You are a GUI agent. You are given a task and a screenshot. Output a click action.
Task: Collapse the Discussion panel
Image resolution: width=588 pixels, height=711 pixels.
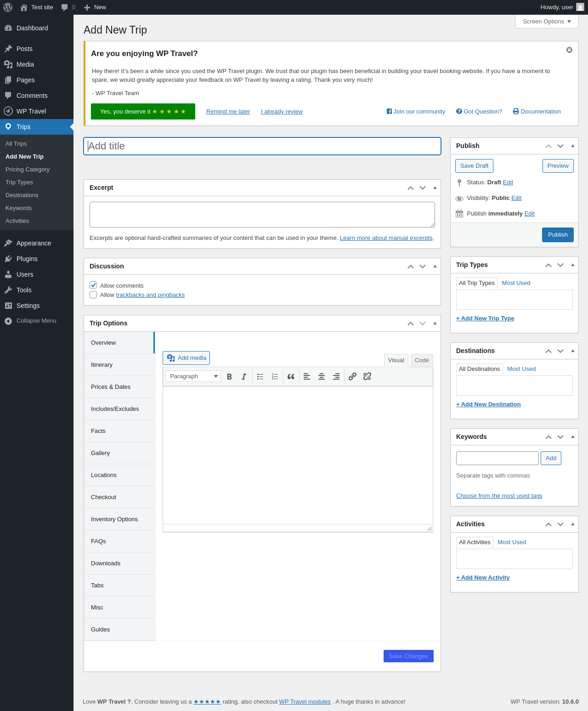[435, 266]
